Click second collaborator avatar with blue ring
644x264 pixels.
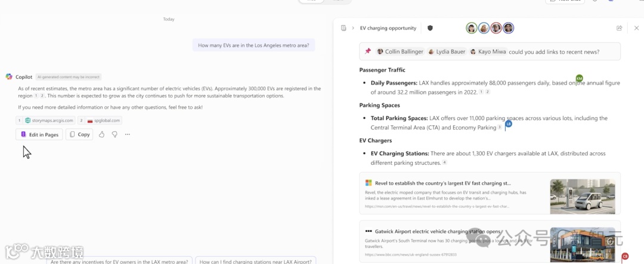(484, 28)
